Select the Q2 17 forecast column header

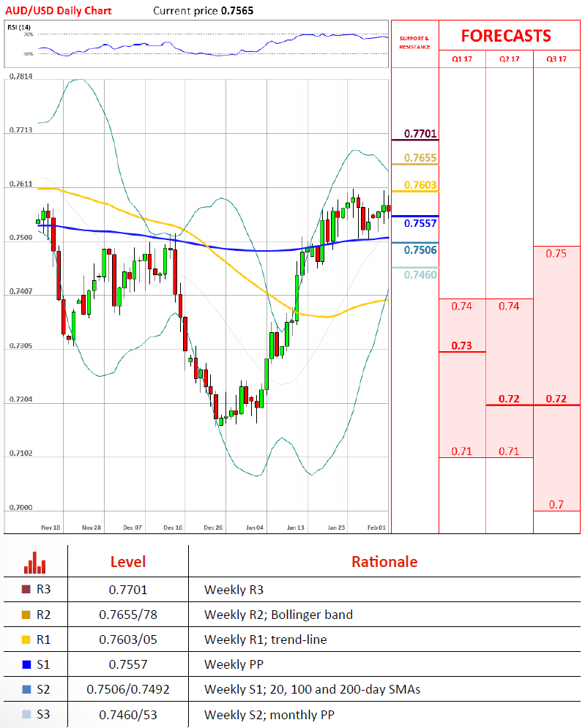510,59
